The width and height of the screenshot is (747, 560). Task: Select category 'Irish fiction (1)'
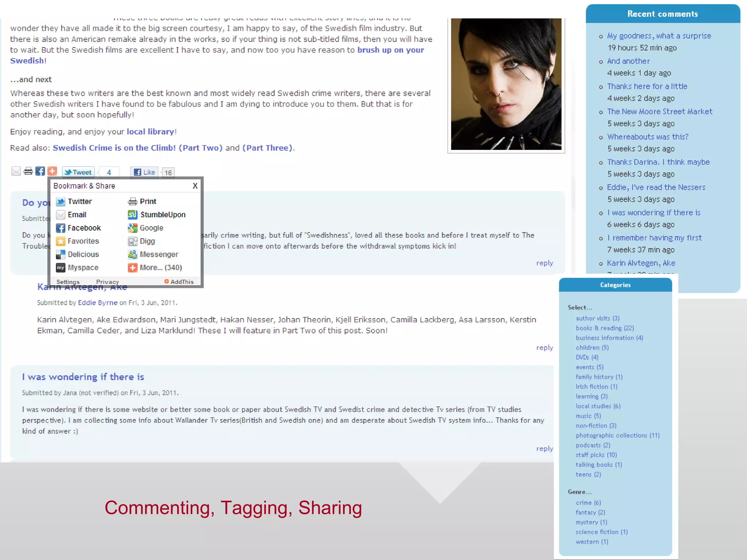(x=597, y=387)
